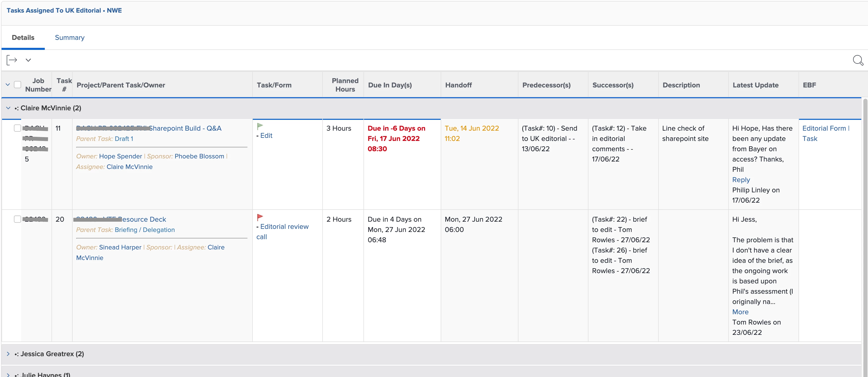Open the Editorial review call task link
The image size is (868, 377).
pyautogui.click(x=284, y=227)
